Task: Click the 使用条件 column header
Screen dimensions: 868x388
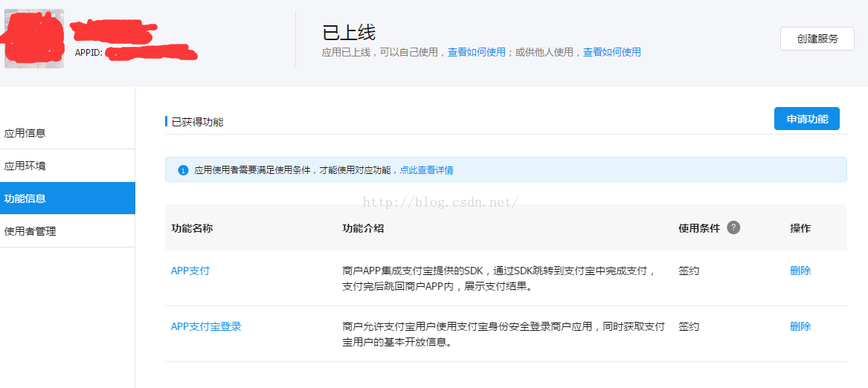Action: coord(699,228)
